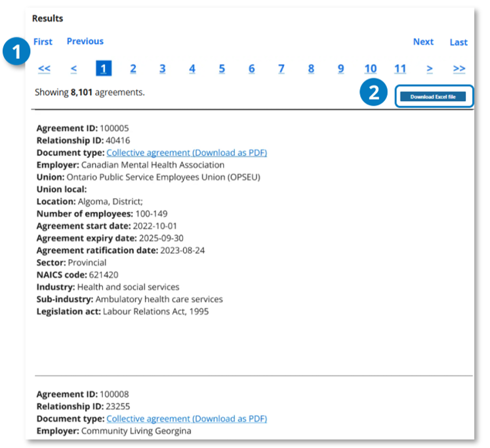This screenshot has width=490, height=448.
Task: Click the Results heading
Action: 47,18
